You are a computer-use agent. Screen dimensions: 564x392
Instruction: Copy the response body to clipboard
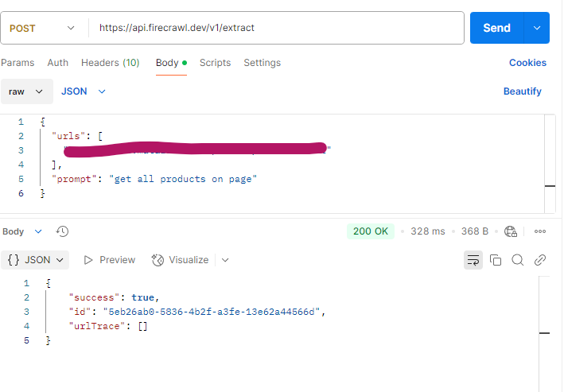tap(496, 260)
